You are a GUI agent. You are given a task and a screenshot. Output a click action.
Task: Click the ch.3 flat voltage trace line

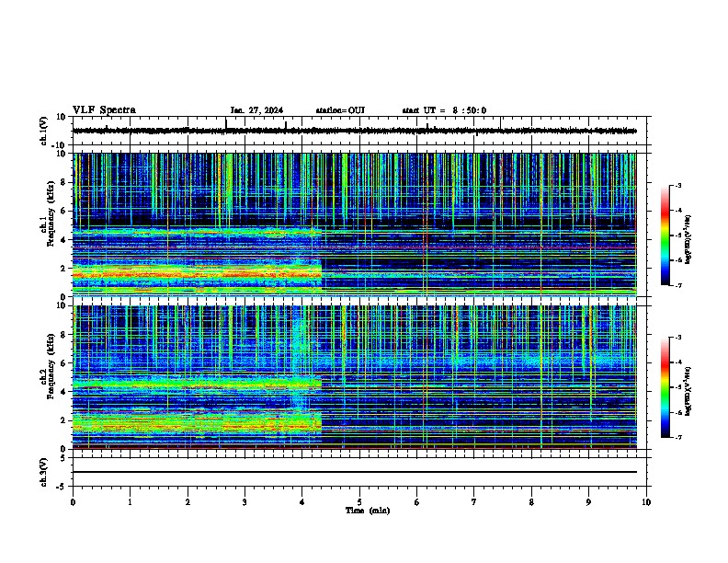pyautogui.click(x=354, y=472)
